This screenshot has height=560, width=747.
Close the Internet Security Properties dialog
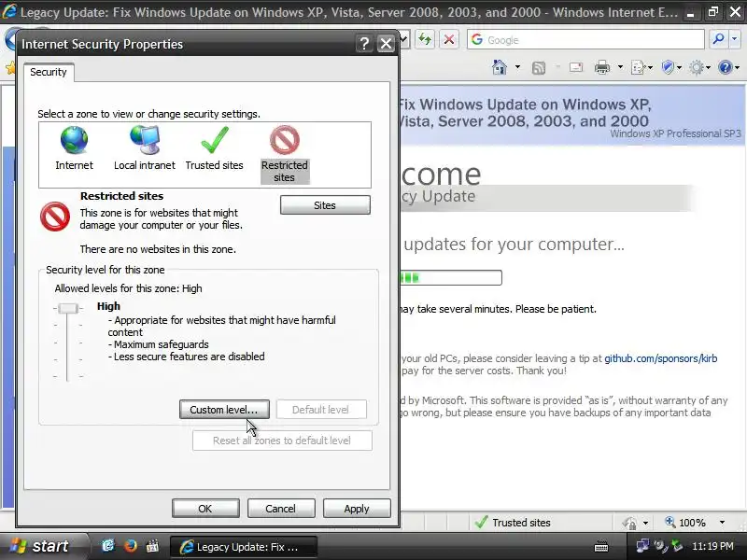386,44
